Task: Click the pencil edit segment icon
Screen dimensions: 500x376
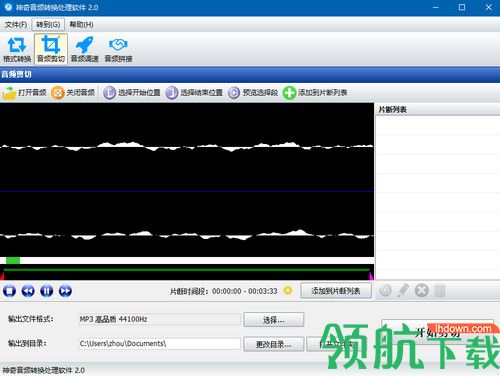Action: [403, 291]
